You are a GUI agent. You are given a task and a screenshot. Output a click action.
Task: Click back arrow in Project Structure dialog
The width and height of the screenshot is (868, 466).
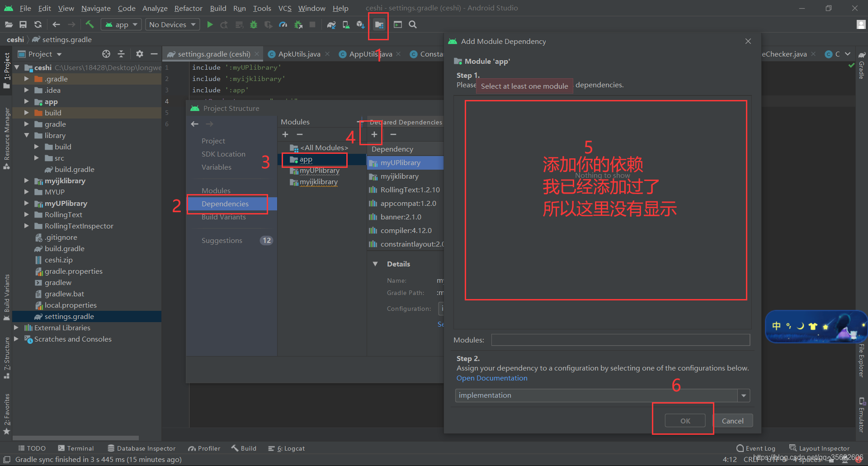pos(195,124)
